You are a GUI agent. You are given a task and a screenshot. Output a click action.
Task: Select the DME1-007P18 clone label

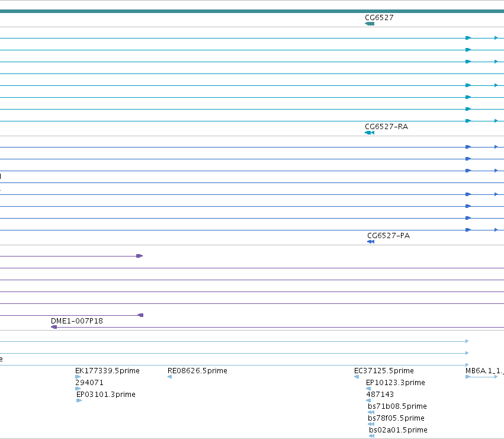coord(77,321)
